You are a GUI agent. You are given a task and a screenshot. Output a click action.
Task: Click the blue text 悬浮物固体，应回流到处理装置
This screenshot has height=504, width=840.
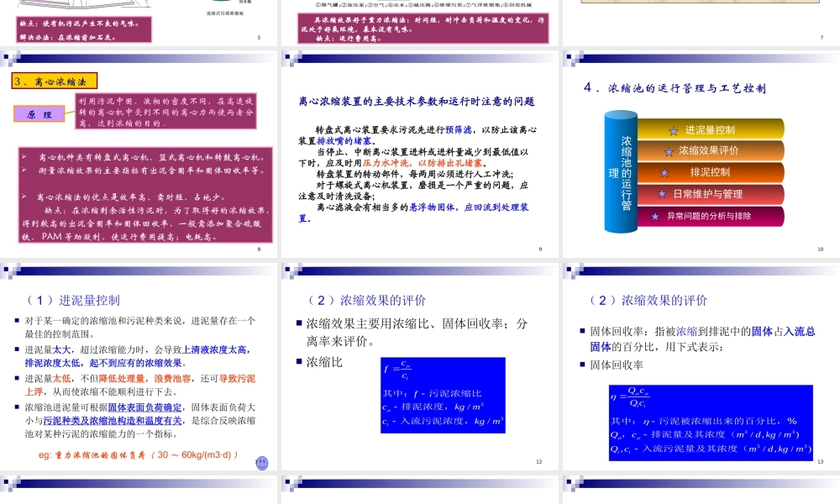[413, 213]
